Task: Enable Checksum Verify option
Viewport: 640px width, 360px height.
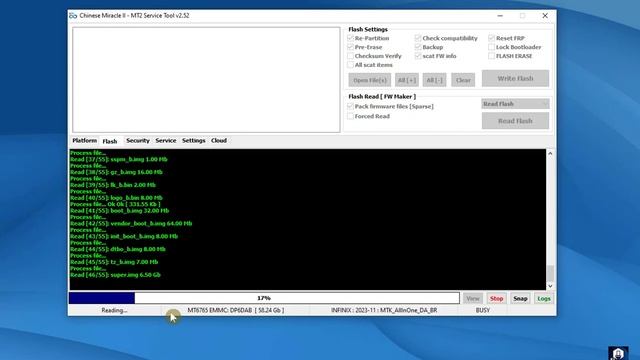Action: 350,56
